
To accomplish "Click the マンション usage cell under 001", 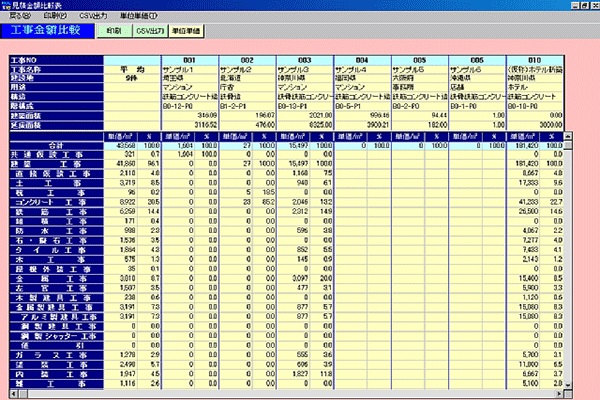I will (x=190, y=87).
